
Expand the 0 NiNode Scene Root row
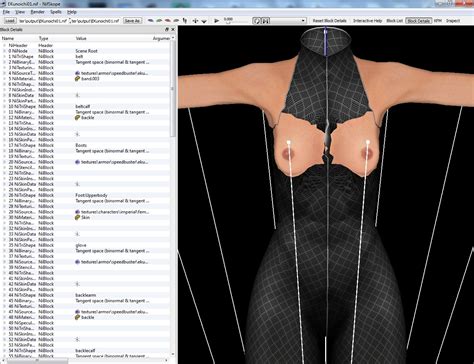point(4,51)
